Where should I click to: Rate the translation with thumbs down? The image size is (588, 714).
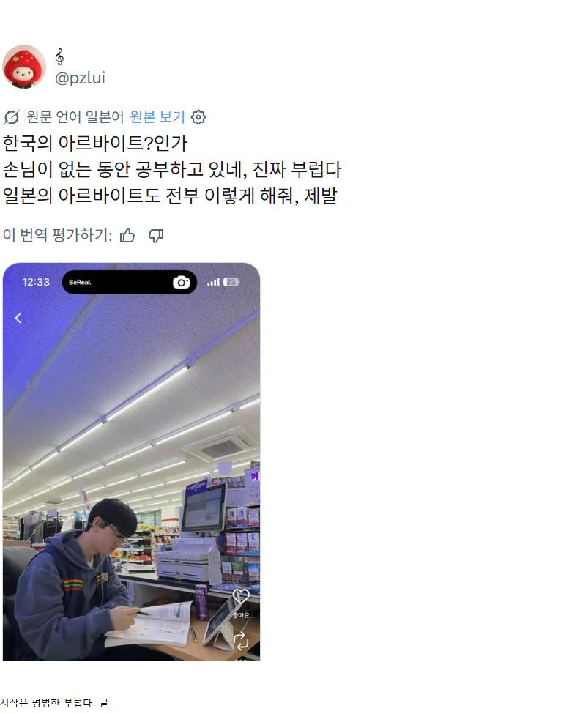pyautogui.click(x=156, y=235)
